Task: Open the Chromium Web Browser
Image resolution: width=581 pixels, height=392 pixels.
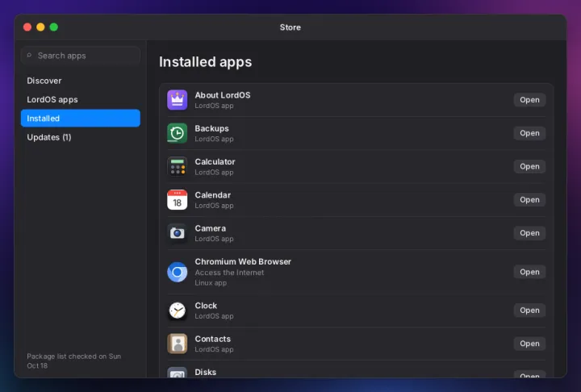Action: pos(529,272)
